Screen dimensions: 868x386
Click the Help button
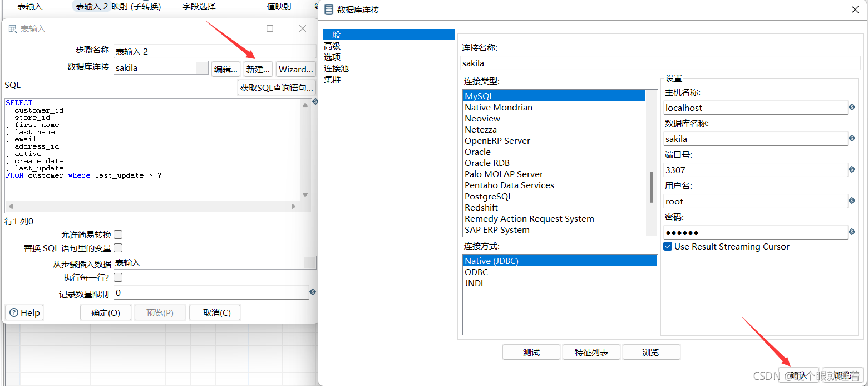pyautogui.click(x=24, y=312)
